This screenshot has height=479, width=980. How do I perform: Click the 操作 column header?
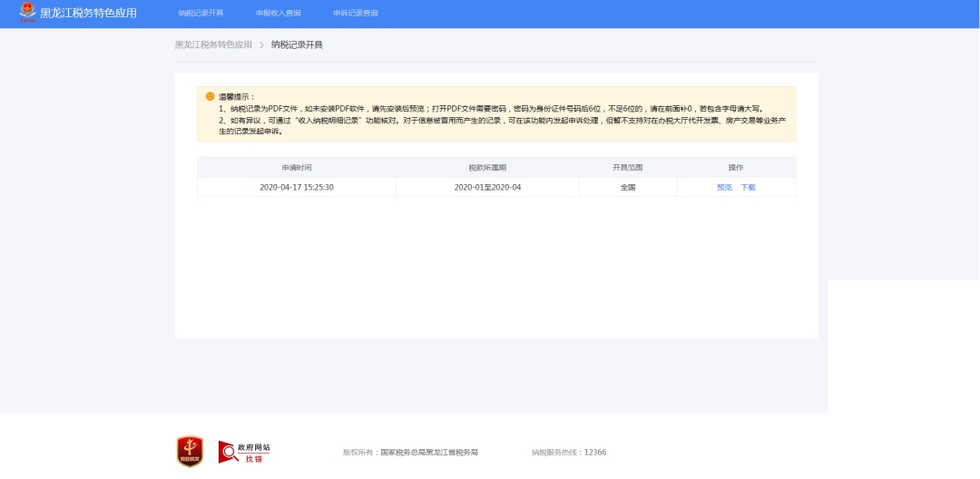click(736, 167)
